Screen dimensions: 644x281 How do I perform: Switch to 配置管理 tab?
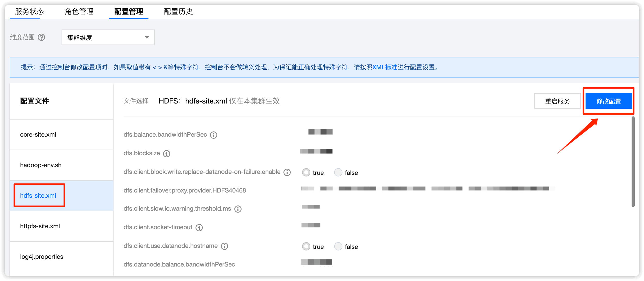[129, 12]
